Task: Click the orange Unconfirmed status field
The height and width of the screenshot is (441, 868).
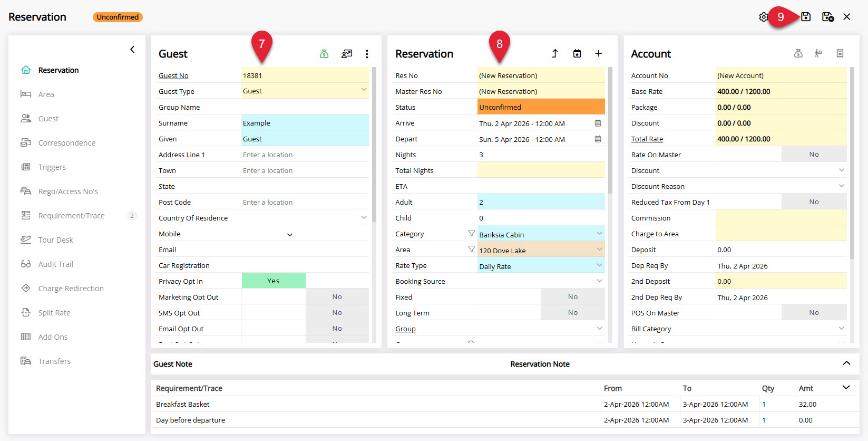Action: click(541, 107)
